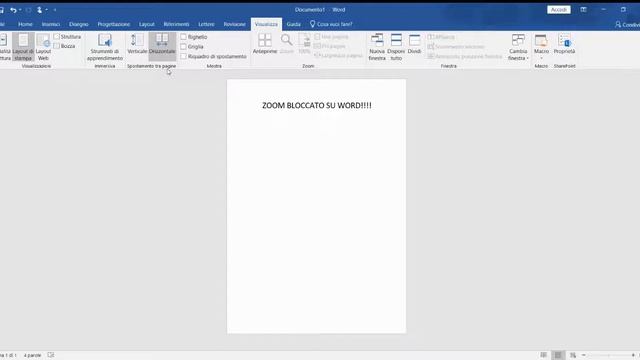Click the Accedi sign-in button
Image resolution: width=640 pixels, height=360 pixels.
[x=558, y=9]
